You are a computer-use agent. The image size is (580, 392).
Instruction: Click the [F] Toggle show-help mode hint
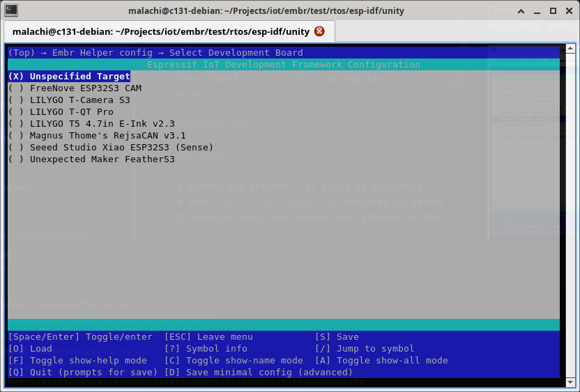77,361
